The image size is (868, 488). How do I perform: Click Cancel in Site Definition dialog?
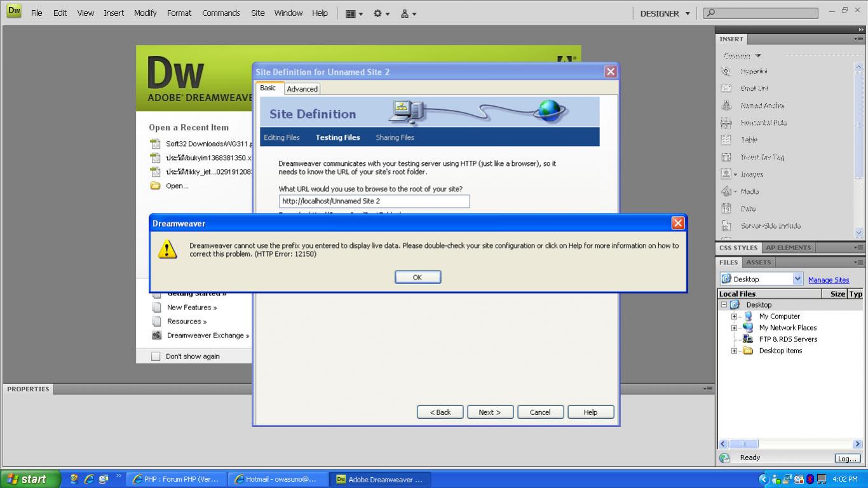(x=540, y=412)
